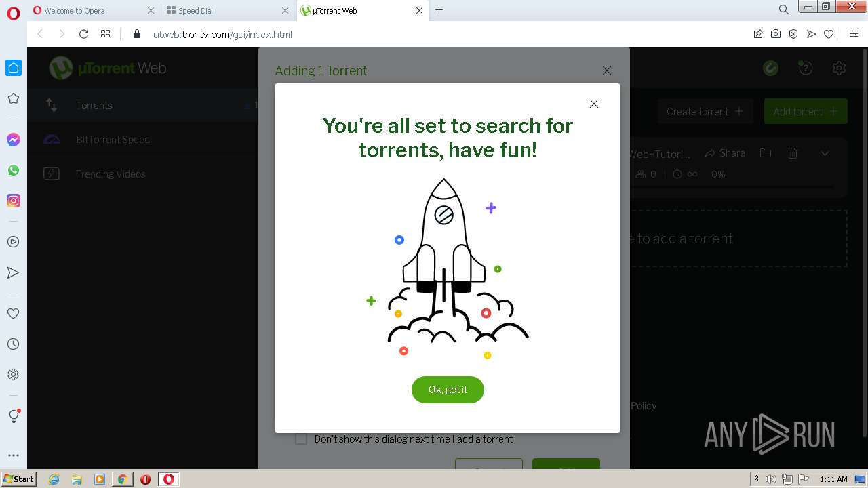Check Don't show this dialog next time

pyautogui.click(x=301, y=439)
